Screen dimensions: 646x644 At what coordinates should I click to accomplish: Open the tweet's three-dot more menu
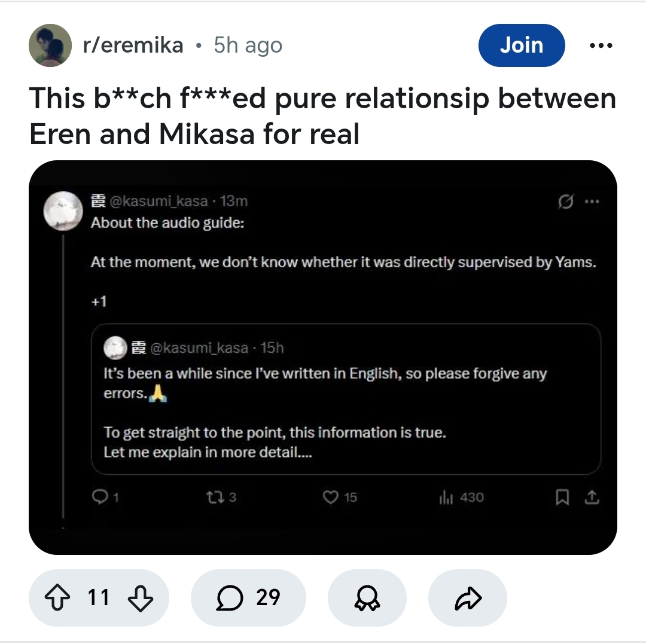point(592,202)
